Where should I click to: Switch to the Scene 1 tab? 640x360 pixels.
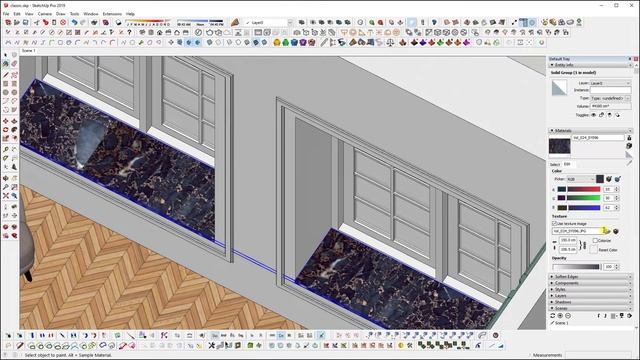(x=29, y=51)
